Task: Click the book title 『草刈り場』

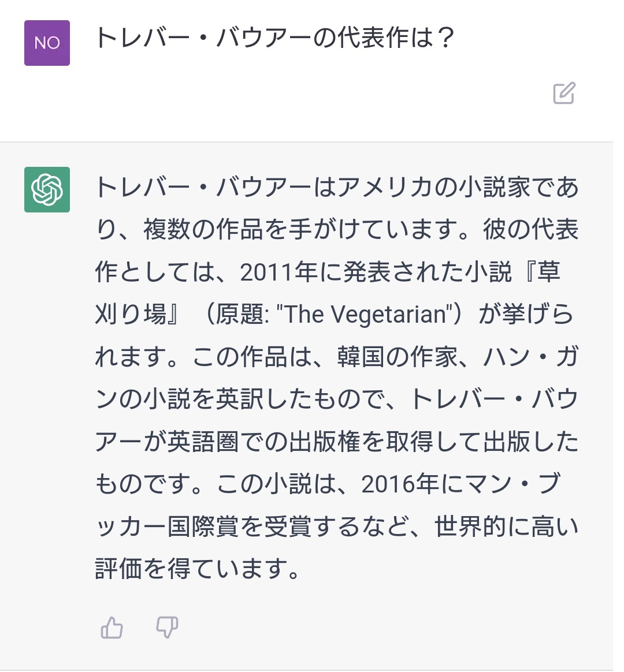Action: pyautogui.click(x=328, y=293)
